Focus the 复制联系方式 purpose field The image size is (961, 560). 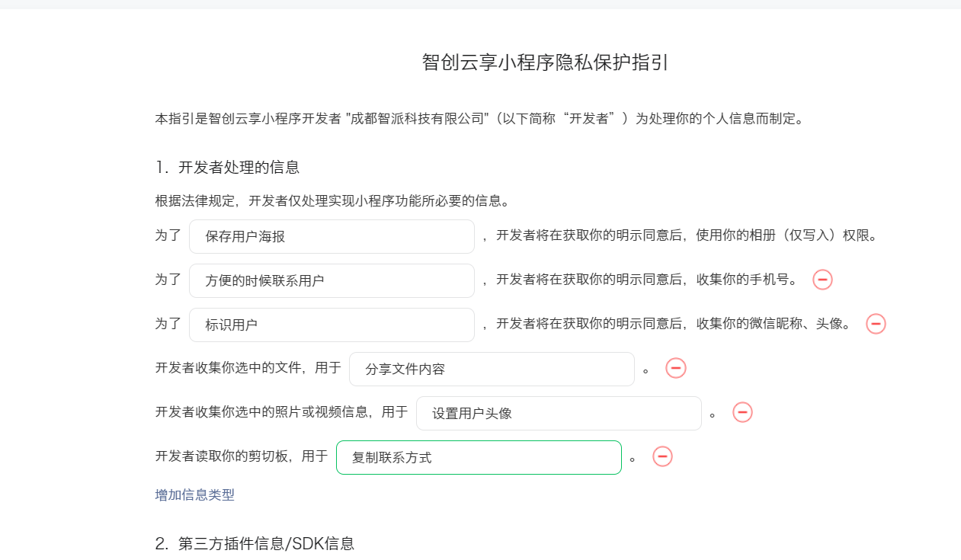479,457
